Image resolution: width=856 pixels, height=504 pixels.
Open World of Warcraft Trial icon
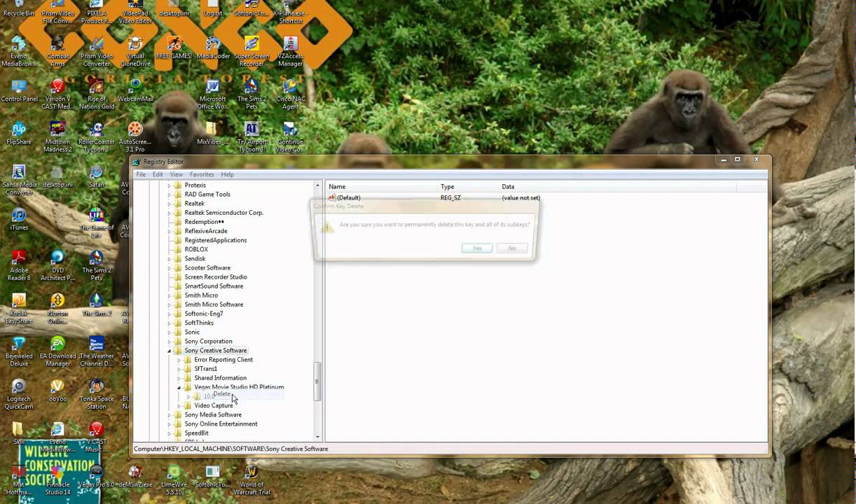tap(251, 479)
